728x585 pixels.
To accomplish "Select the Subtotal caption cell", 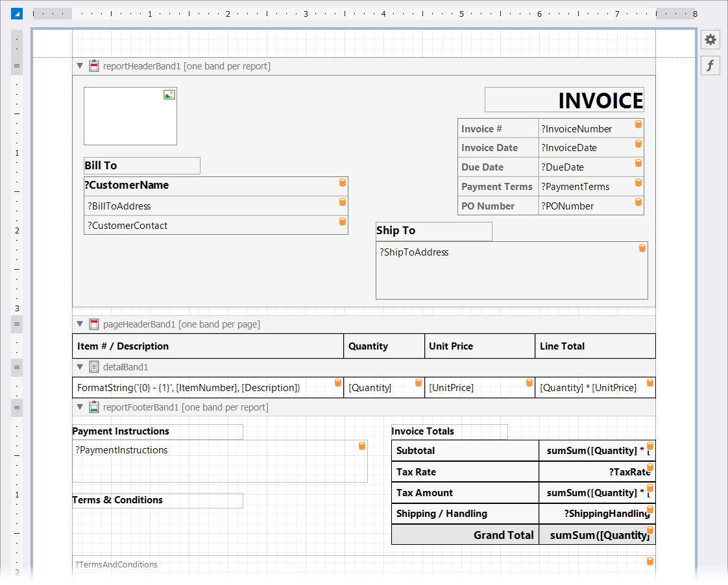I will pos(465,451).
